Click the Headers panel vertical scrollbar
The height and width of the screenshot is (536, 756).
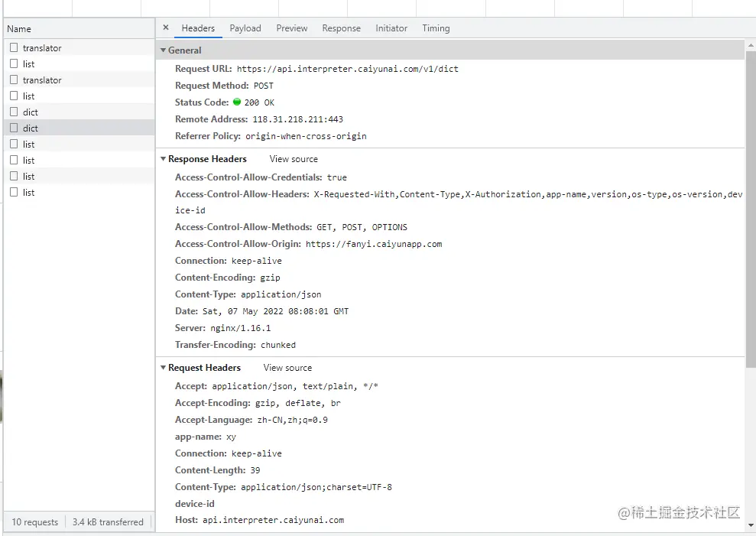point(750,229)
